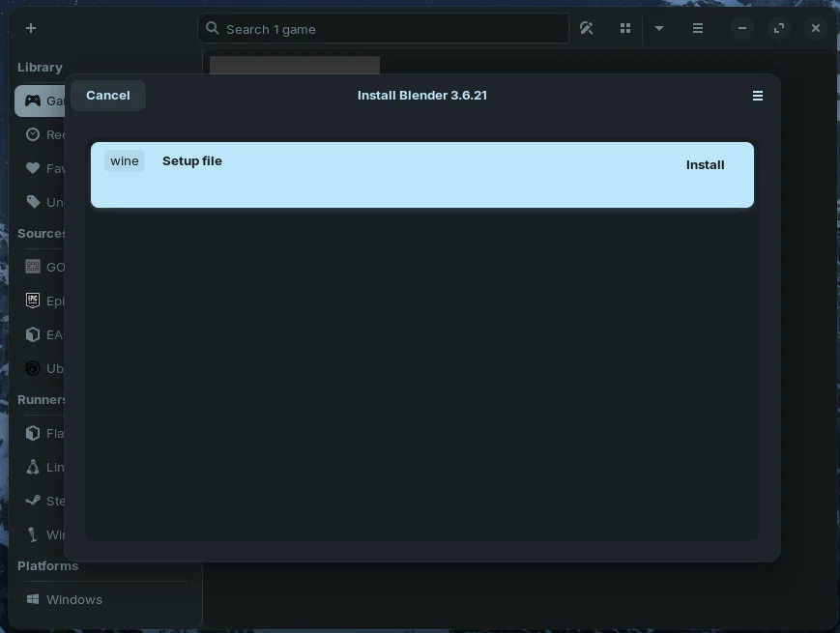Open the view options dropdown arrow
This screenshot has height=633, width=840.
tap(659, 28)
